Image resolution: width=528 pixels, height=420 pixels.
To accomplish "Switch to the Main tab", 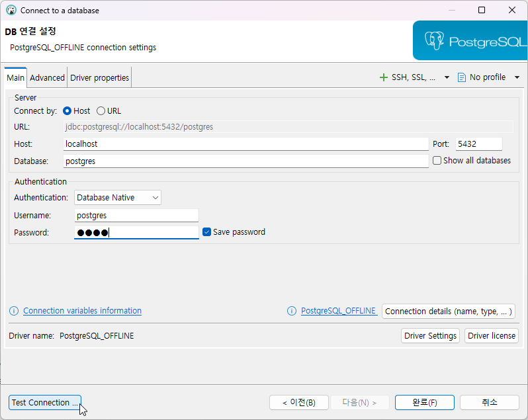I will pos(15,78).
